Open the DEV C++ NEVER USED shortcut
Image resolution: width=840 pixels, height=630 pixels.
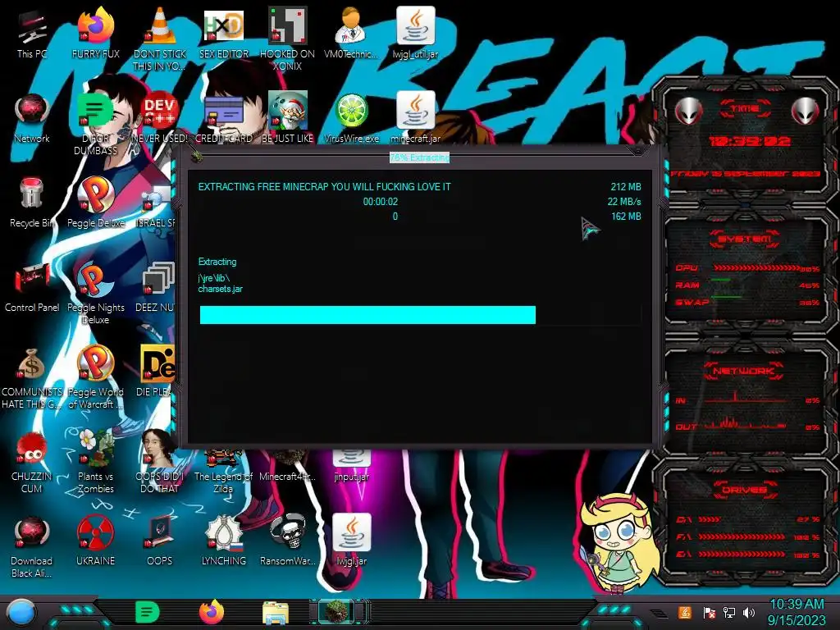[159, 118]
